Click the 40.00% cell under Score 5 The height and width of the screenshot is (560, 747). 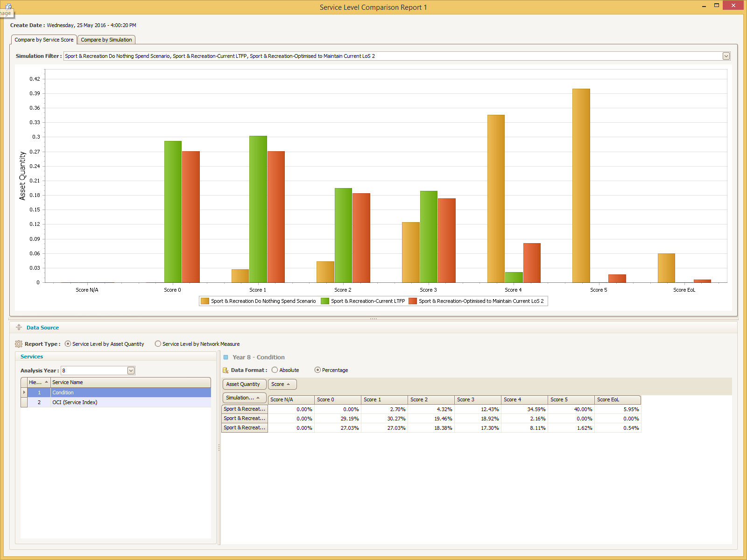571,409
